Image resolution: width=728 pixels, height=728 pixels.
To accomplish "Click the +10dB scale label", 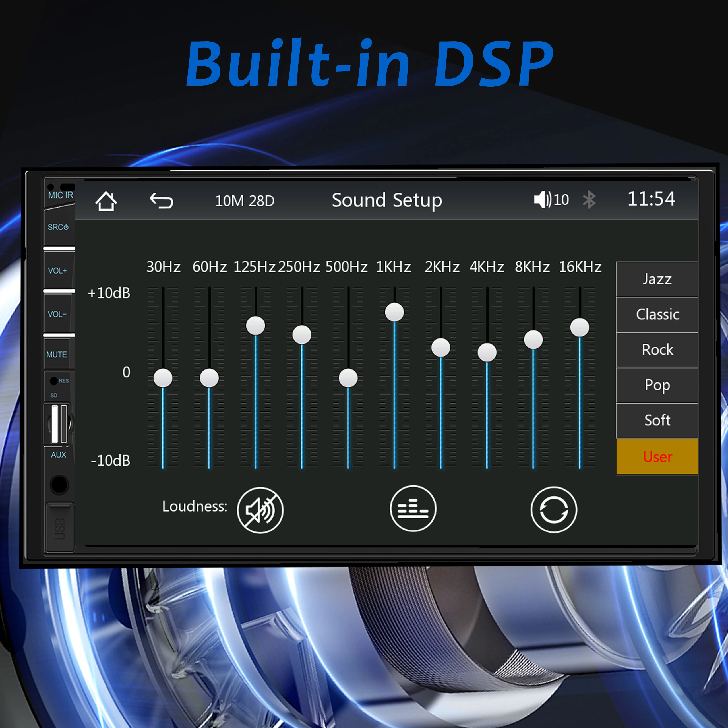I will click(x=109, y=293).
